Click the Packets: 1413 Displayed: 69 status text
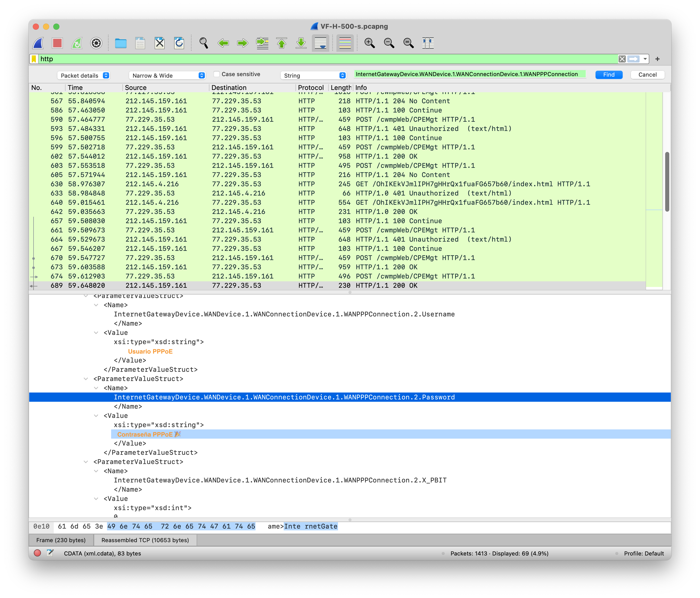 499,553
